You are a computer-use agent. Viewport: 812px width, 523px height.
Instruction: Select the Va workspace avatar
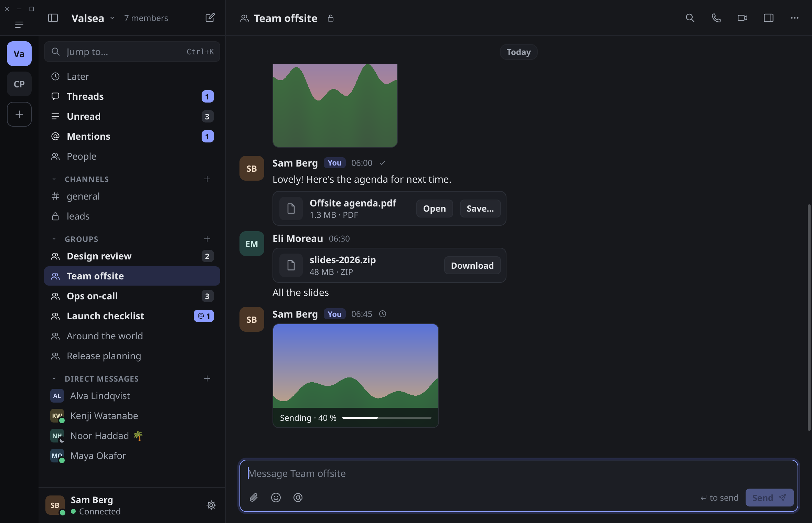coord(19,54)
